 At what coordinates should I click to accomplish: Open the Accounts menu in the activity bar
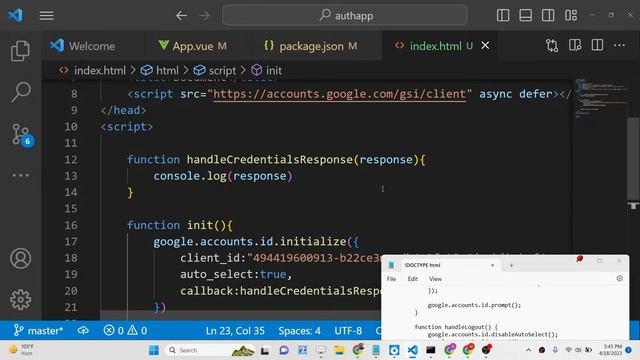pyautogui.click(x=20, y=258)
